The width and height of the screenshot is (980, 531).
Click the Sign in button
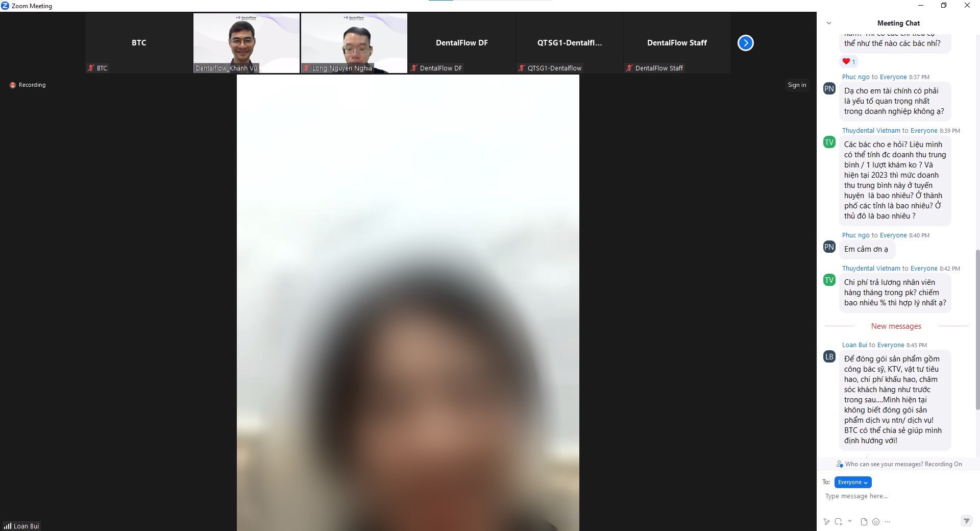797,85
